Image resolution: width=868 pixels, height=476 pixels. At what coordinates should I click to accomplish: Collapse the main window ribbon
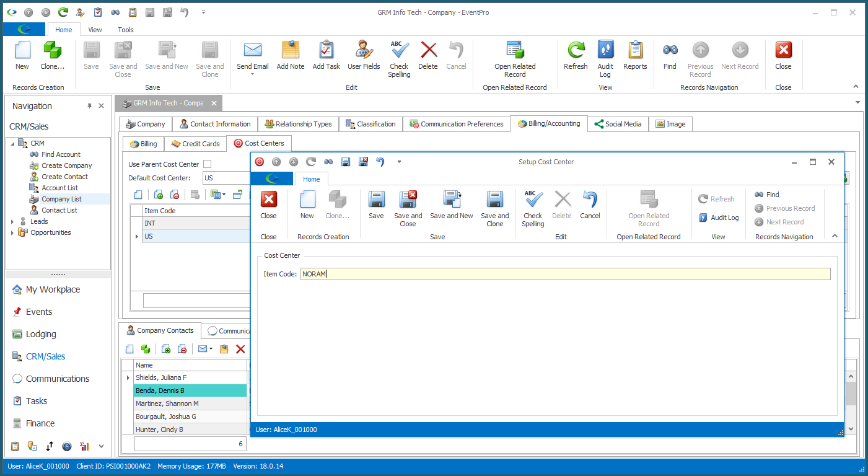pyautogui.click(x=856, y=87)
